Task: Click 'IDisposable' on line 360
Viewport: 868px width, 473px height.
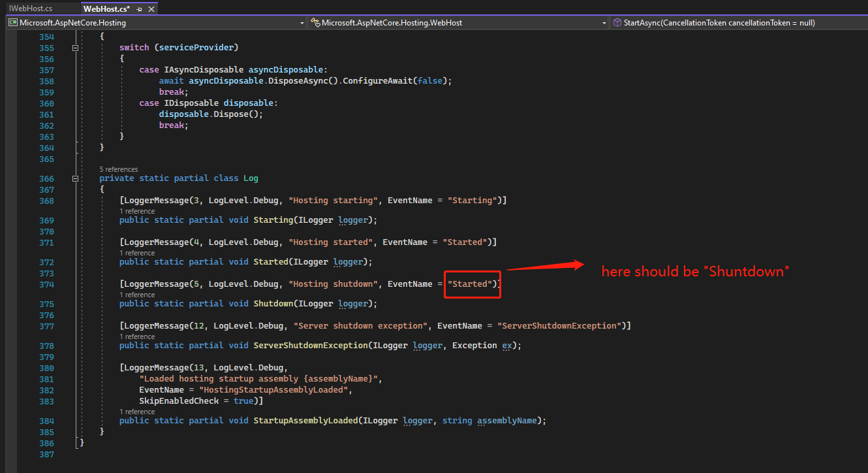Action: coord(191,103)
